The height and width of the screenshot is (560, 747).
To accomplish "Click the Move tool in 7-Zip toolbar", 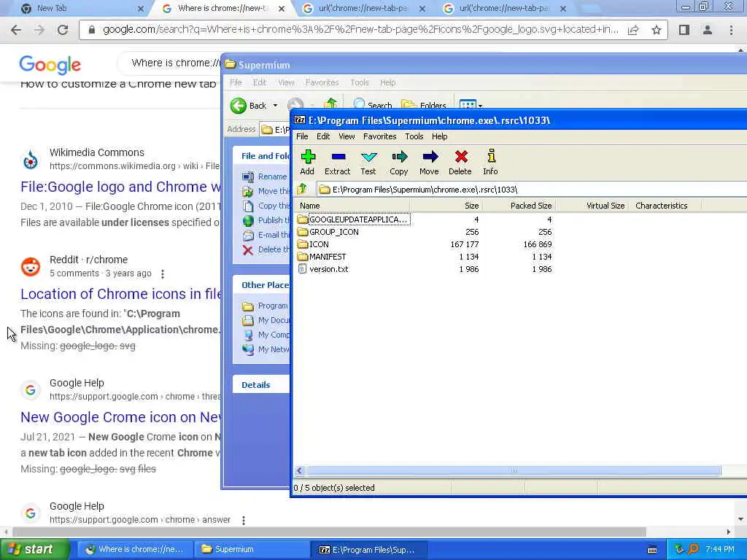I will 429,163.
